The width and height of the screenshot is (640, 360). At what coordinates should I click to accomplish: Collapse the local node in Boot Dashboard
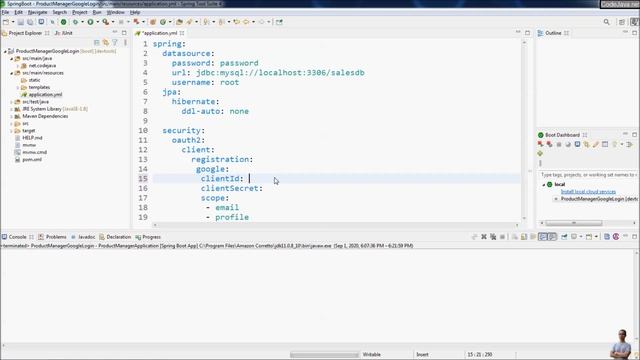(544, 185)
